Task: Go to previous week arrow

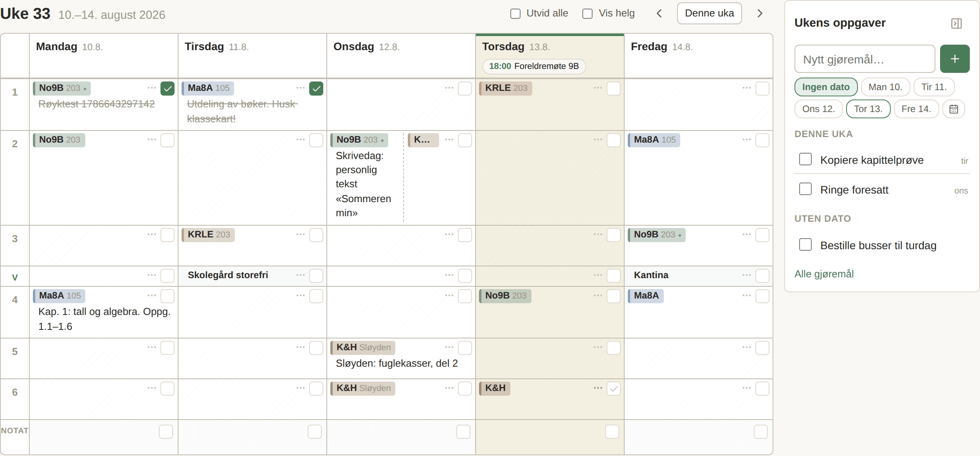Action: click(659, 13)
